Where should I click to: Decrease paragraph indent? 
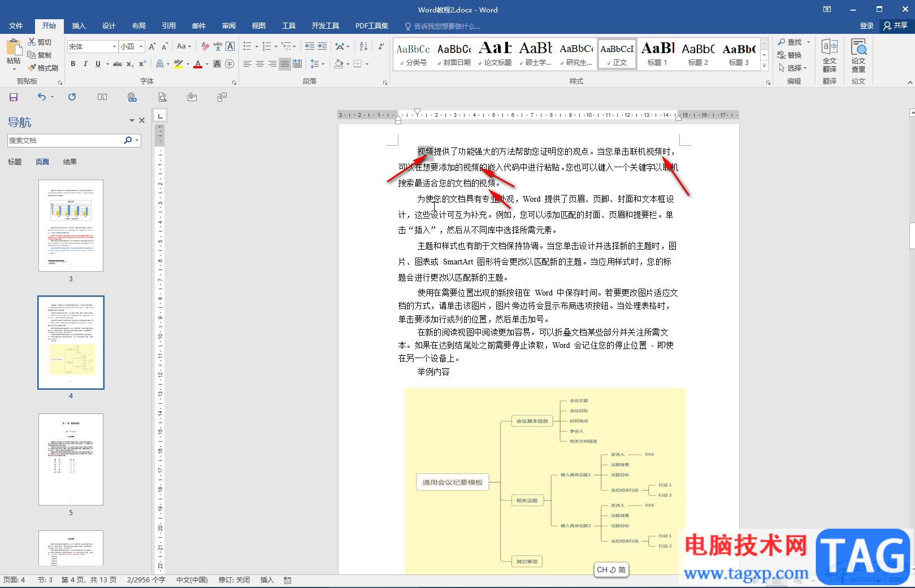point(309,46)
